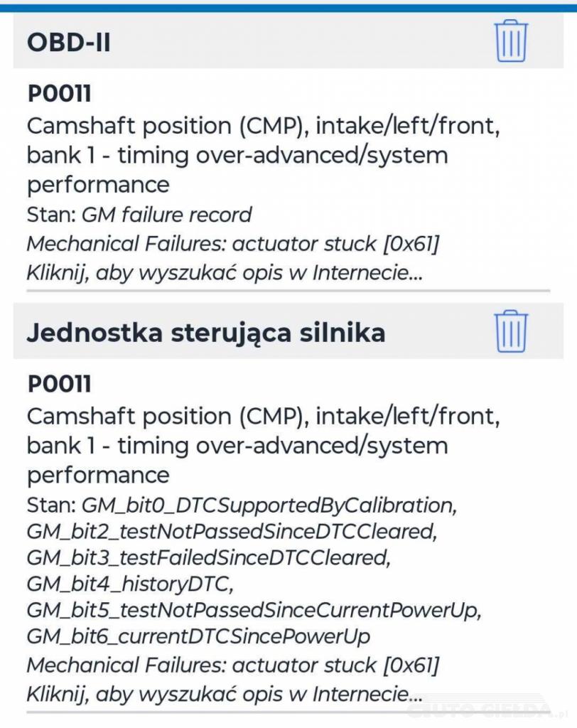Open the P0011 code under OBD-II
The width and height of the screenshot is (577, 728).
click(59, 95)
